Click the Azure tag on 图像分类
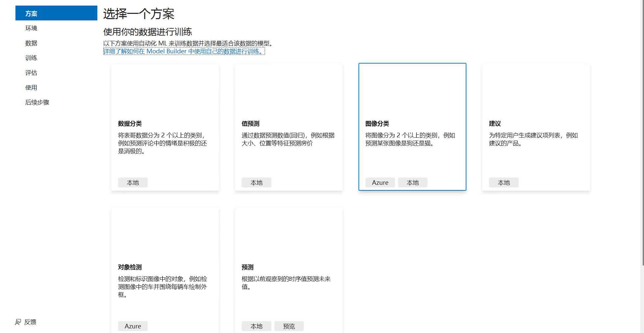The width and height of the screenshot is (644, 333). [x=380, y=182]
